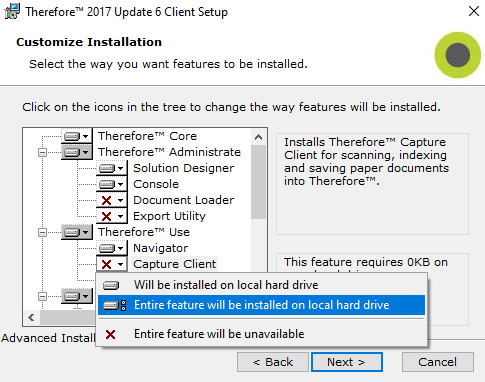This screenshot has width=485, height=382.
Task: Choose 'Entire feature will be unavailable'
Action: tap(261, 334)
